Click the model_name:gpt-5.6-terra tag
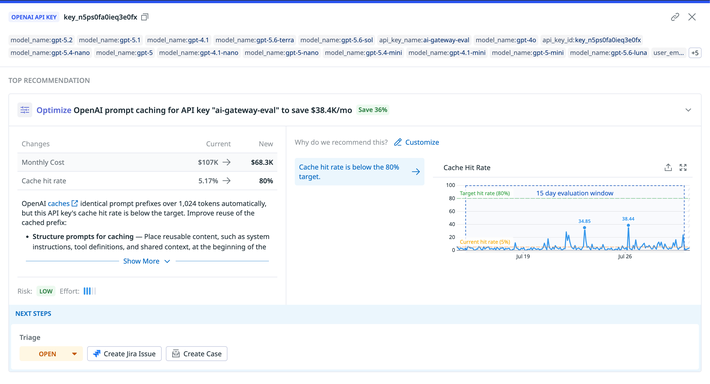Screen dimensions: 710x384 [254, 40]
